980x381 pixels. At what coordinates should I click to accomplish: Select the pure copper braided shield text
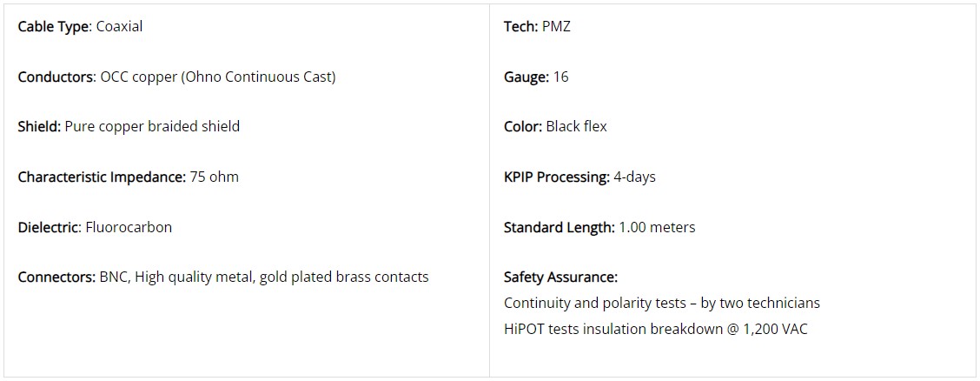pos(152,126)
